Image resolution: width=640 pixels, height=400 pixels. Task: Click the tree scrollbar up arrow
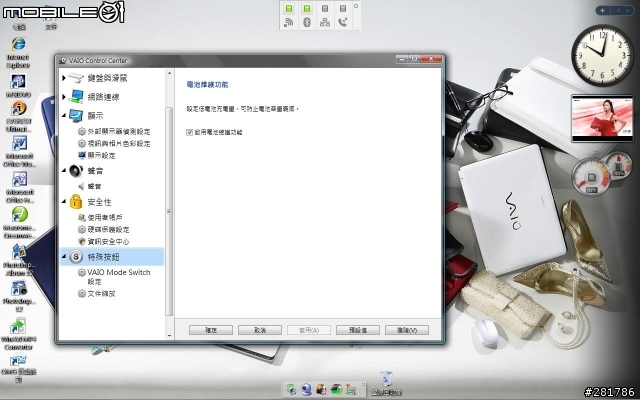coord(169,73)
